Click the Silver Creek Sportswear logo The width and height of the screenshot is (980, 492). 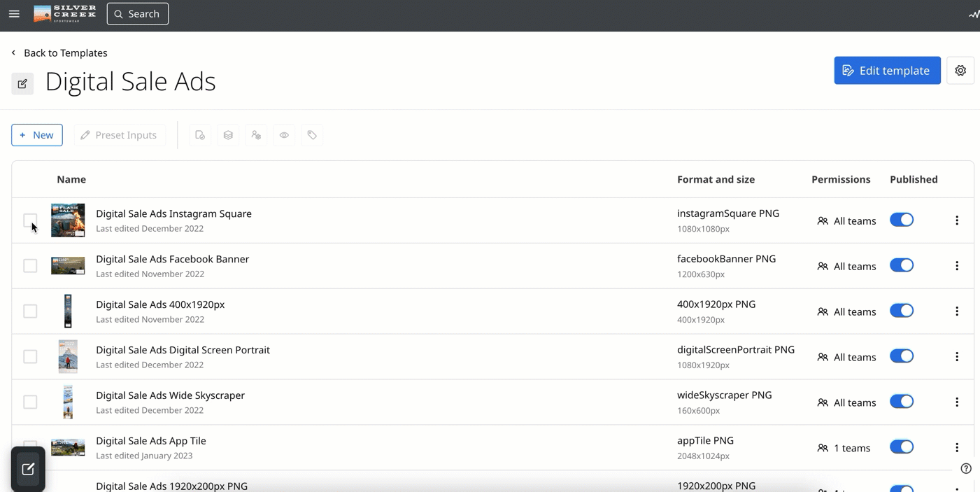point(65,14)
